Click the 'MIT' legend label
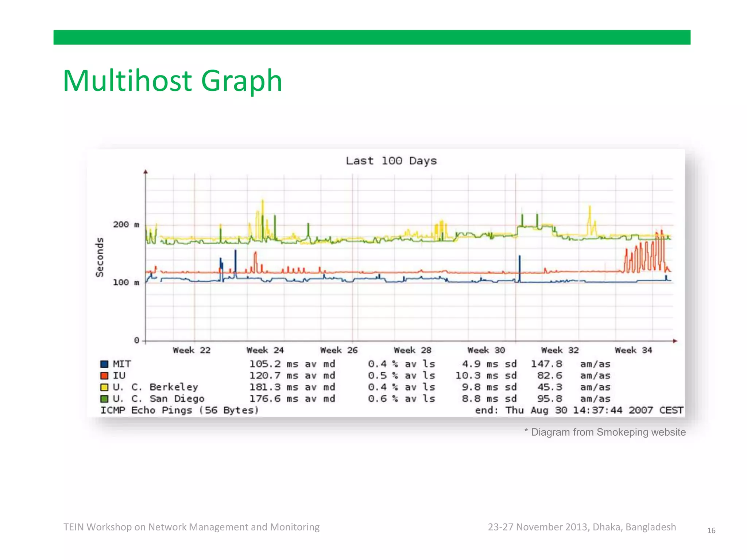The width and height of the screenshot is (747, 560). click(x=122, y=364)
